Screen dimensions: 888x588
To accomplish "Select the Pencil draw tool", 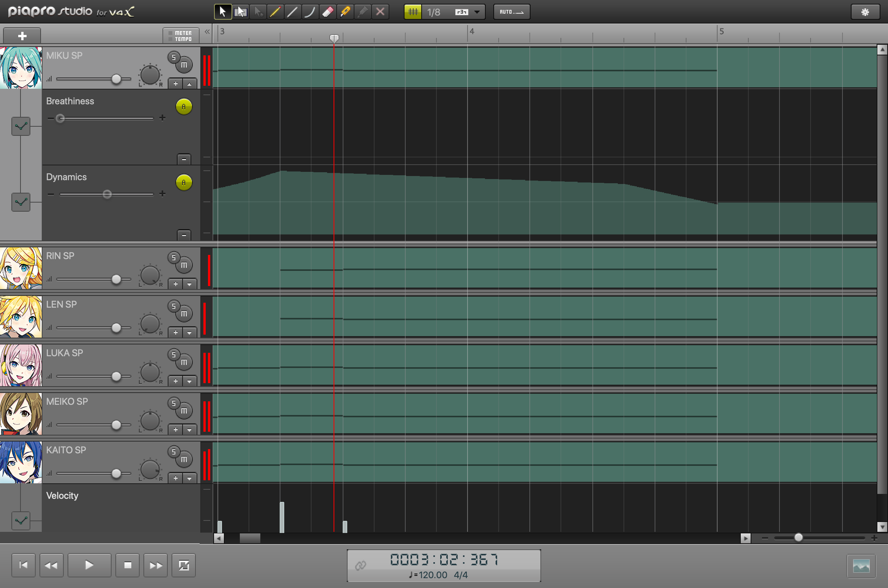I will tap(275, 12).
